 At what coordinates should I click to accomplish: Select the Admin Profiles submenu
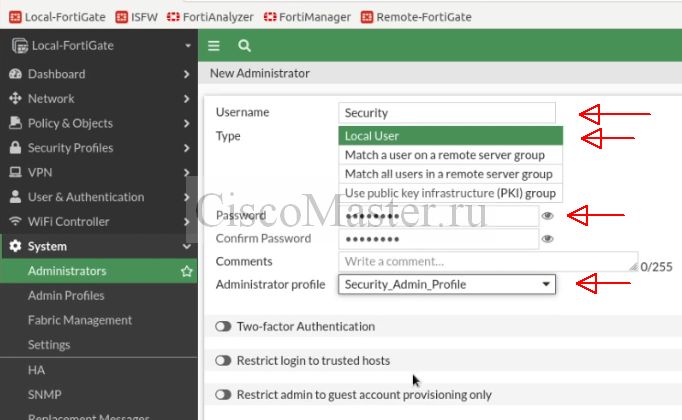pyautogui.click(x=99, y=296)
